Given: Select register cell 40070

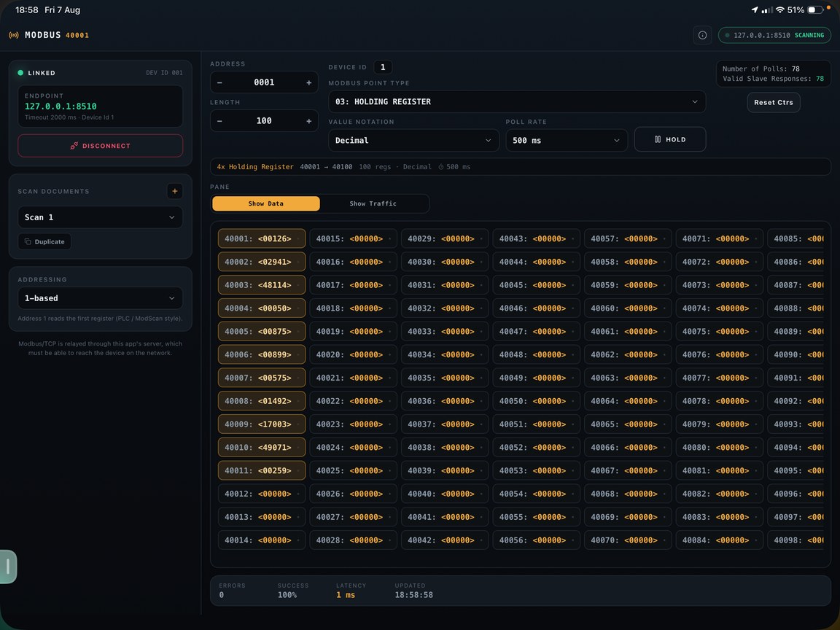Looking at the screenshot, I should pyautogui.click(x=628, y=540).
